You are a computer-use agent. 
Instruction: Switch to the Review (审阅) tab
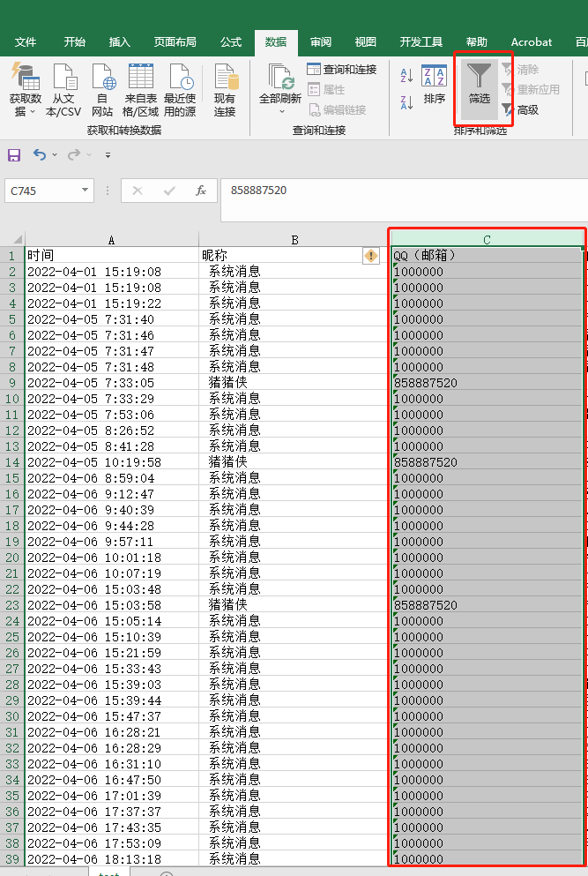pyautogui.click(x=321, y=41)
